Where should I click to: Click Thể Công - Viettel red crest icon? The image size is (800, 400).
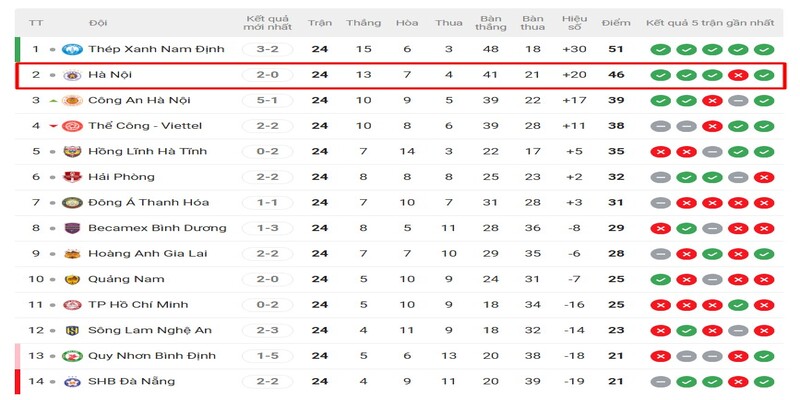tap(72, 126)
